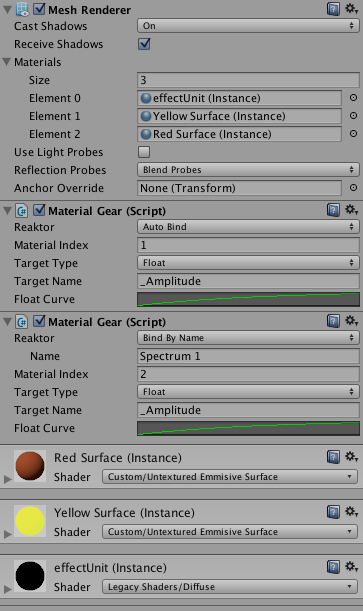This screenshot has width=363, height=611.
Task: Collapse the Materials list foldout
Action: [7, 62]
